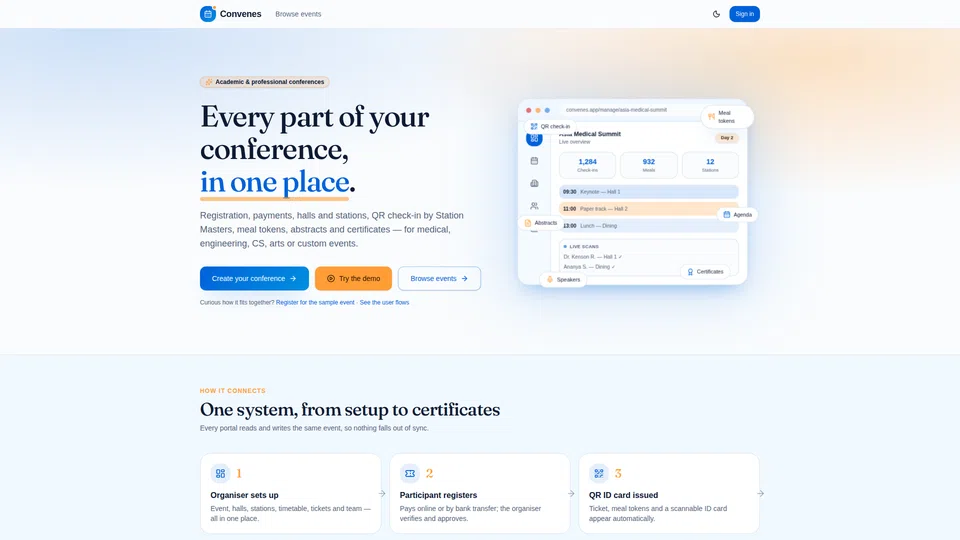This screenshot has width=960, height=540.
Task: Click the arrow after Organiser sets up card
Action: point(382,493)
